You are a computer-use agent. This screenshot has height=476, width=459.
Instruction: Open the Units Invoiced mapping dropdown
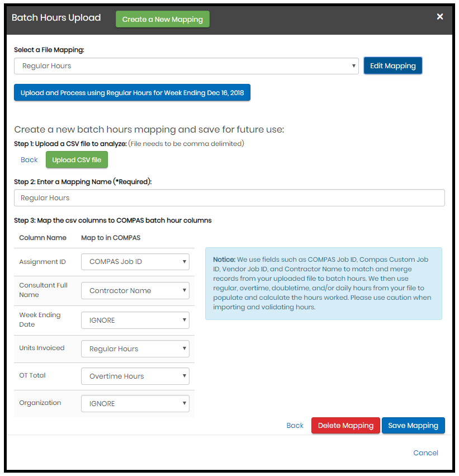pyautogui.click(x=135, y=349)
